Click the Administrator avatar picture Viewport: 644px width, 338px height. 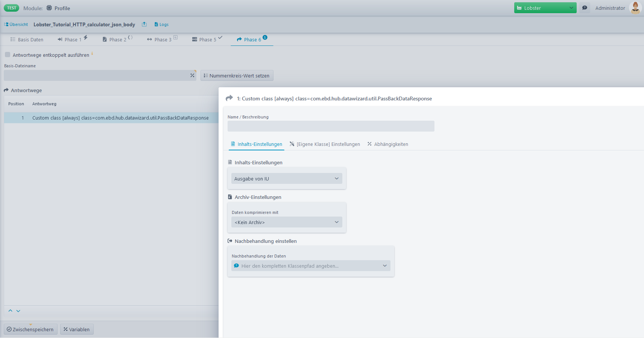tap(635, 8)
